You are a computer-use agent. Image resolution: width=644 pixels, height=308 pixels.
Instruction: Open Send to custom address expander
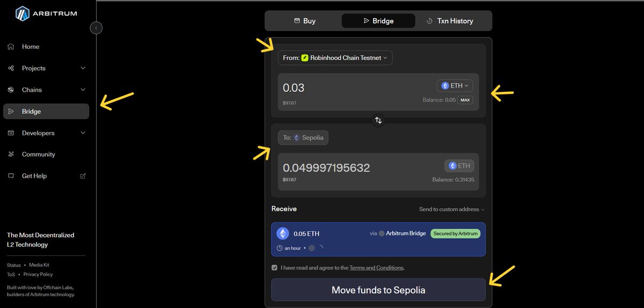click(x=452, y=209)
